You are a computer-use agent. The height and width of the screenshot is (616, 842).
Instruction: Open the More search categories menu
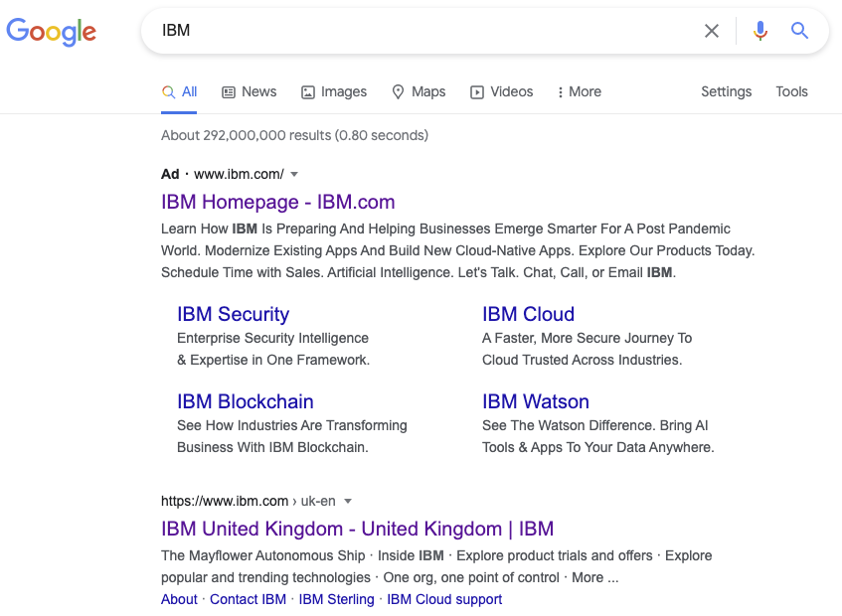[580, 91]
